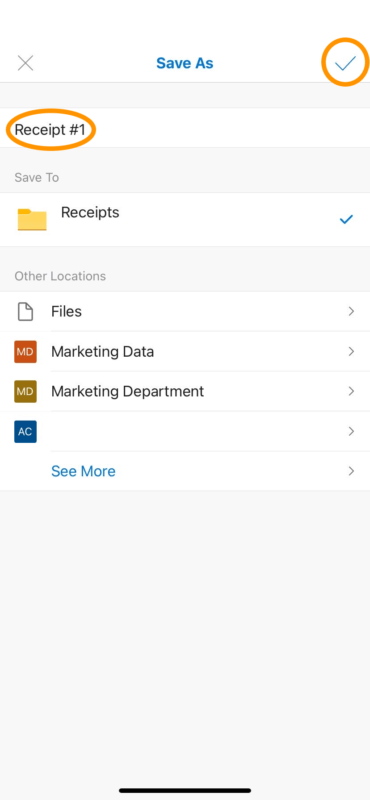Open the See More chevron
This screenshot has height=800, width=370.
click(x=351, y=471)
